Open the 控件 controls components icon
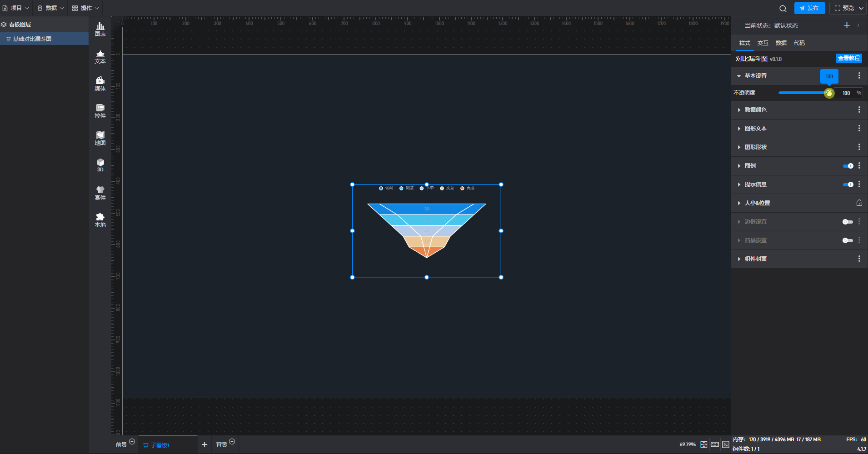 tap(100, 111)
